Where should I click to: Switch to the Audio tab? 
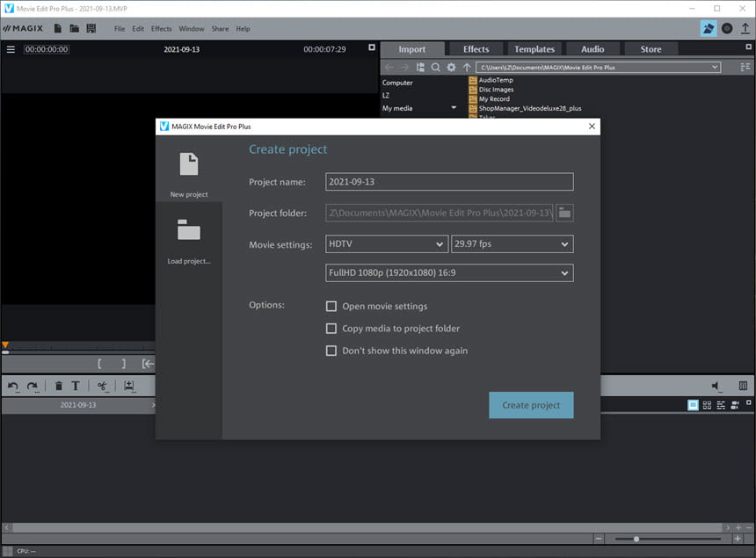pyautogui.click(x=592, y=49)
